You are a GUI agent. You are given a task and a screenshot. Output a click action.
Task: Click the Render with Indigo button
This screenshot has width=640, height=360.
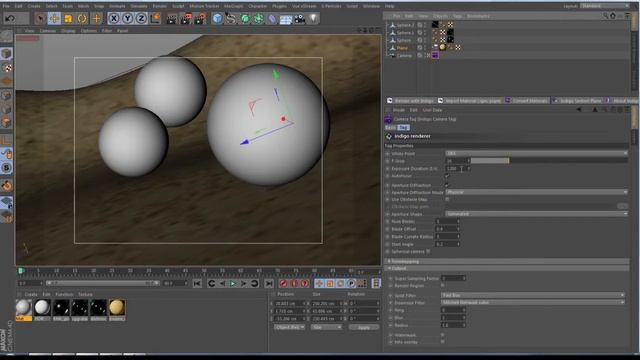pos(410,100)
